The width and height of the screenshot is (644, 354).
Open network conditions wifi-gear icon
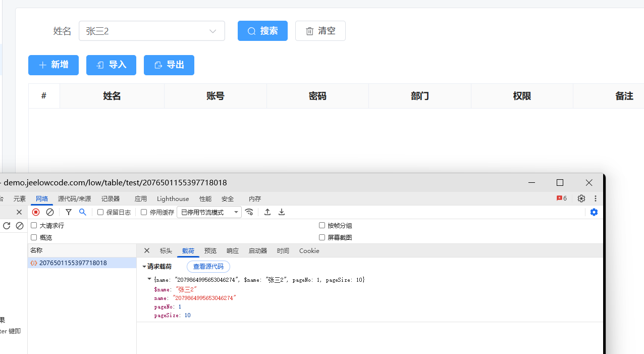249,212
